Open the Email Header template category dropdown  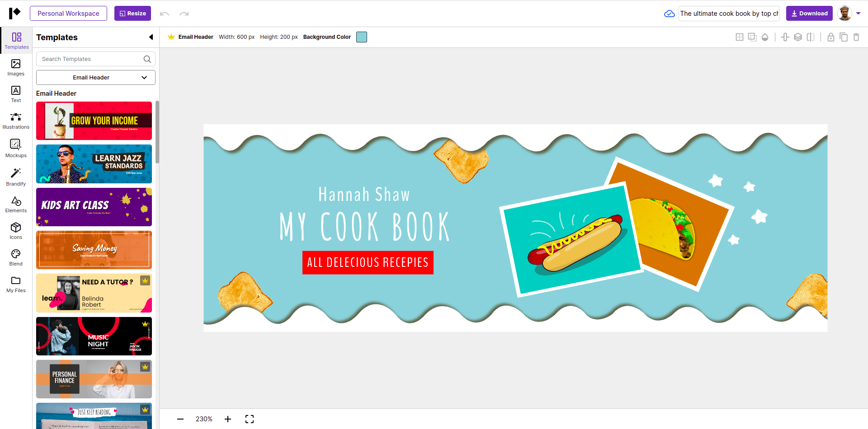coord(95,77)
